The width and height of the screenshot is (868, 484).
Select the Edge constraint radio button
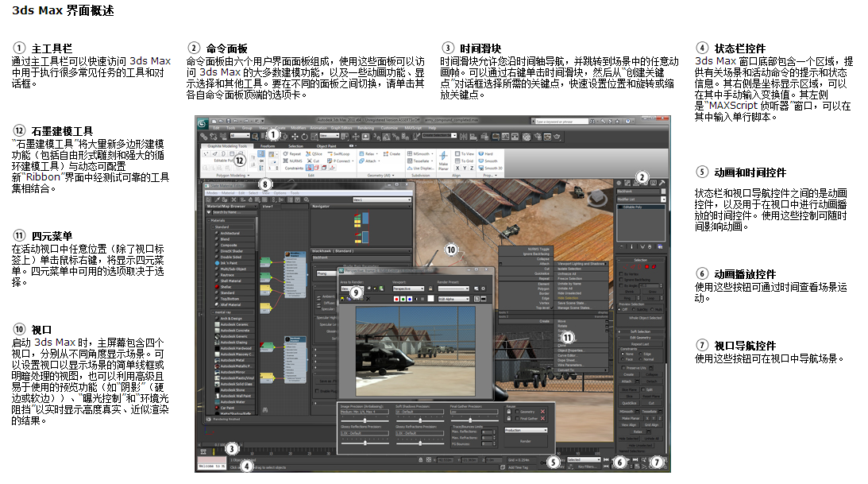(x=641, y=354)
